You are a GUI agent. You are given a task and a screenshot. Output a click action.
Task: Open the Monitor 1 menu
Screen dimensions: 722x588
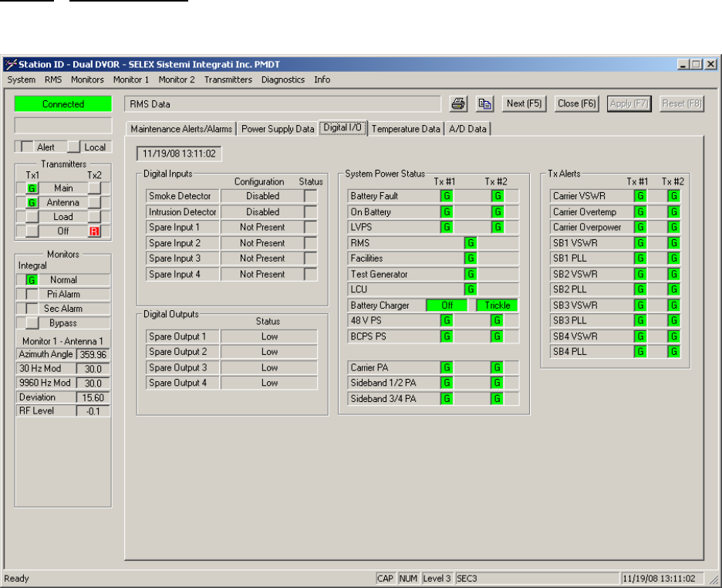tap(131, 79)
